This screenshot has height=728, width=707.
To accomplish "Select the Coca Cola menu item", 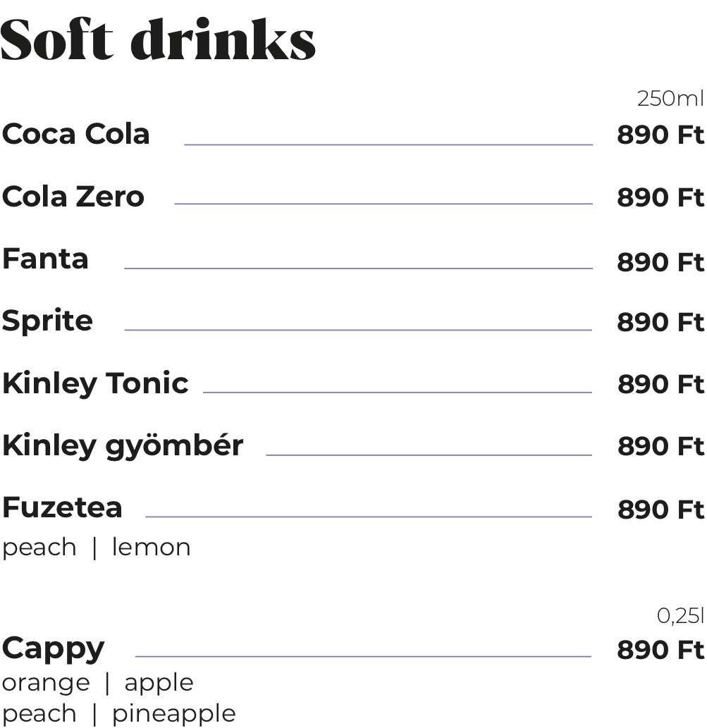I will [75, 134].
